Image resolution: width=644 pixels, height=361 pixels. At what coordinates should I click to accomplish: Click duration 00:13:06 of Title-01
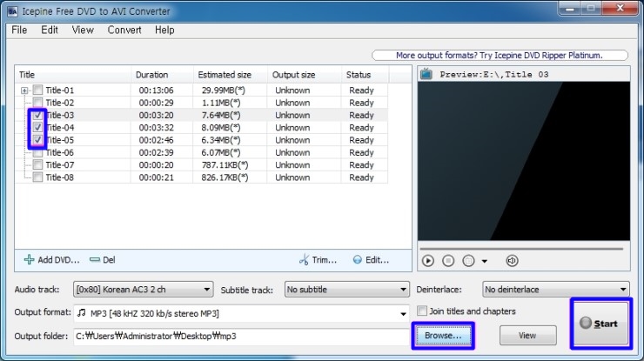coord(156,90)
